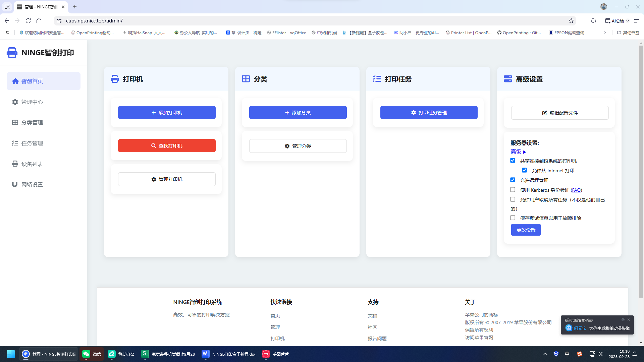Disable 允许从 Internet 打印 checkbox

(524, 170)
